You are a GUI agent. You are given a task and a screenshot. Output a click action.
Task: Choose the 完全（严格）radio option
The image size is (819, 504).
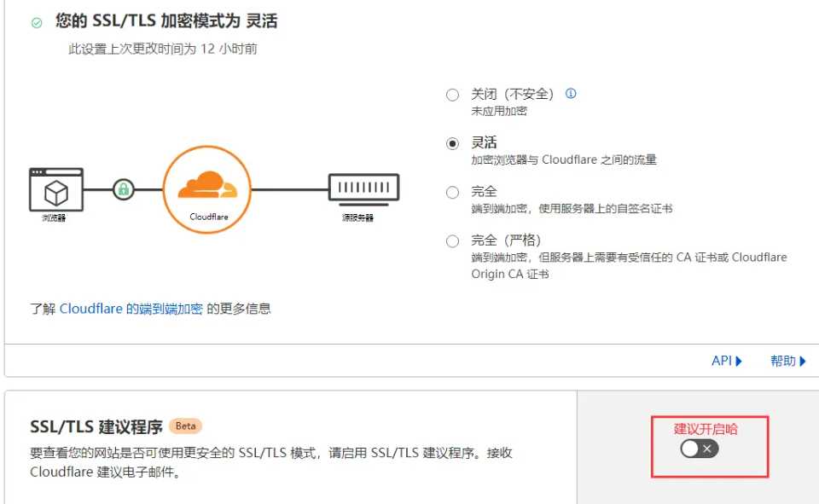pyautogui.click(x=452, y=241)
